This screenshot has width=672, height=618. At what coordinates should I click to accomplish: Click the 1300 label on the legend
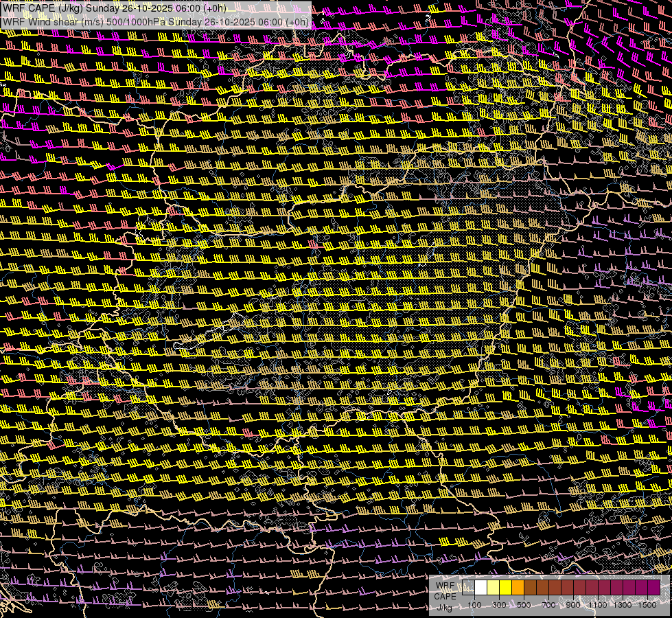coord(623,605)
